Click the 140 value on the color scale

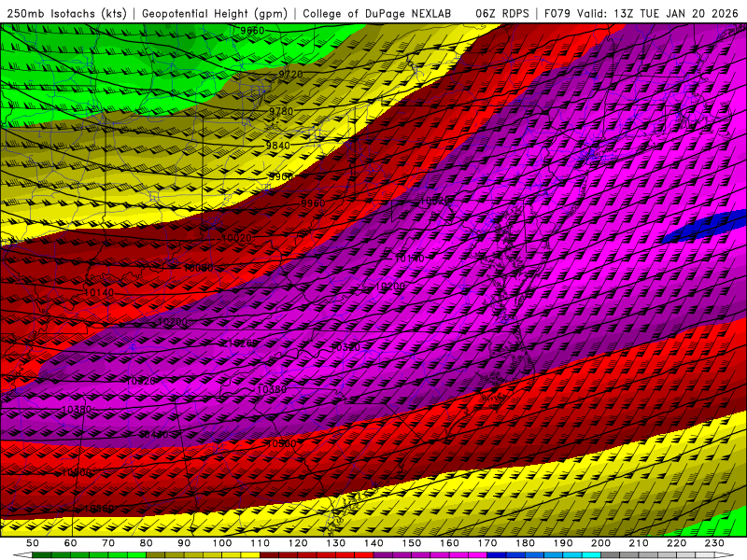coord(373,543)
